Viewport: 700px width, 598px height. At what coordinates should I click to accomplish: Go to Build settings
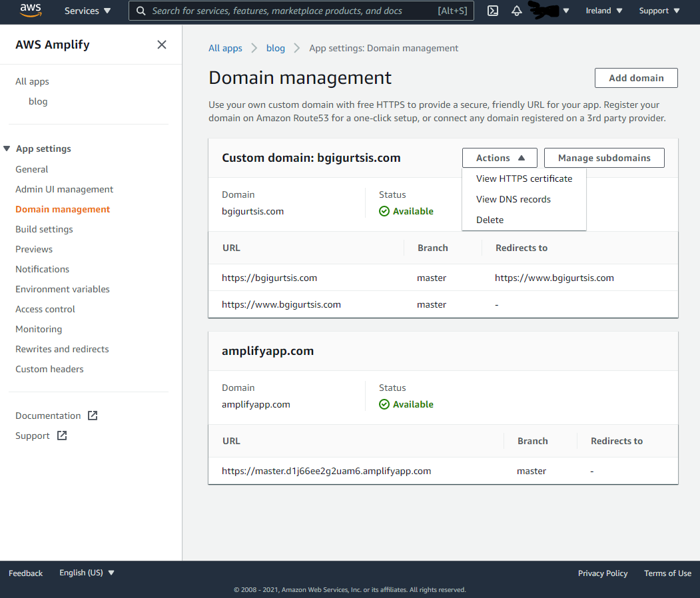pyautogui.click(x=44, y=229)
